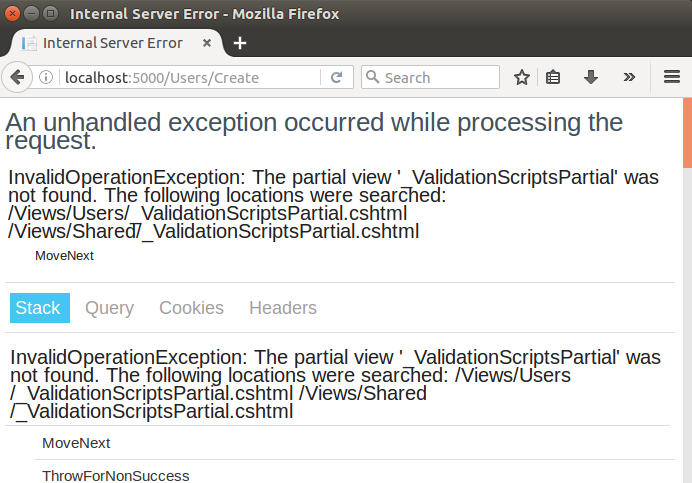Expand the MoveNext stack frame row
The width and height of the screenshot is (692, 483).
(76, 443)
